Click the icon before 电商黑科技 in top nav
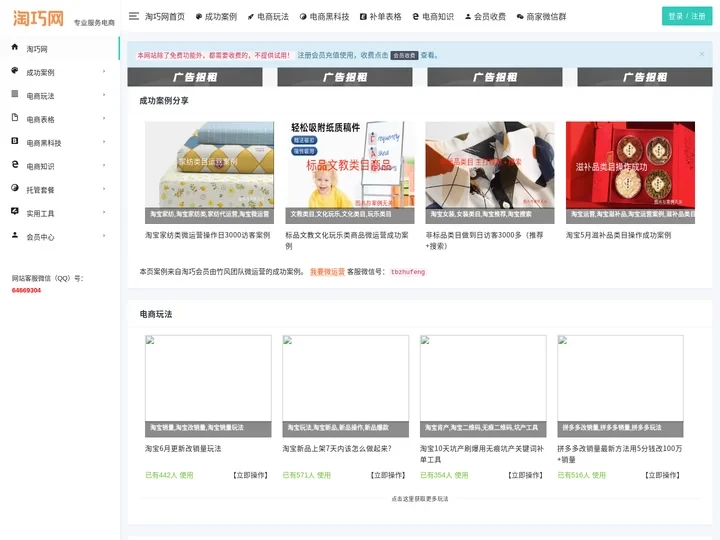 point(303,17)
